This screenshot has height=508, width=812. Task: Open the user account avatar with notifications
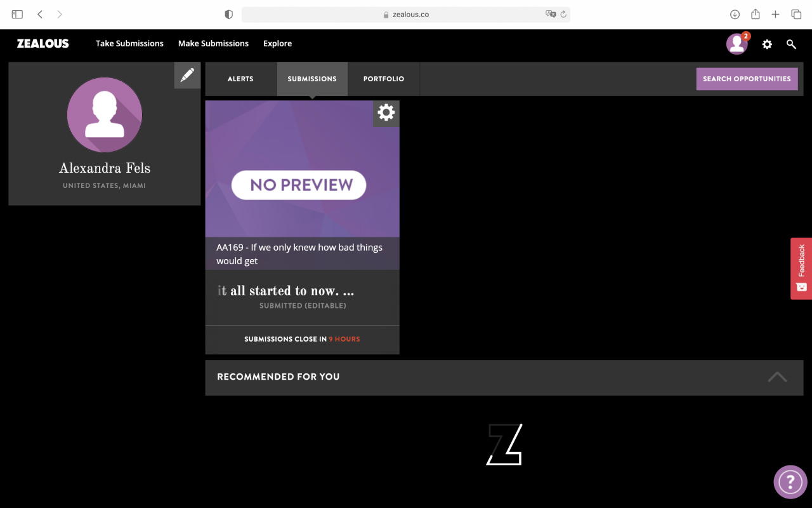coord(737,44)
